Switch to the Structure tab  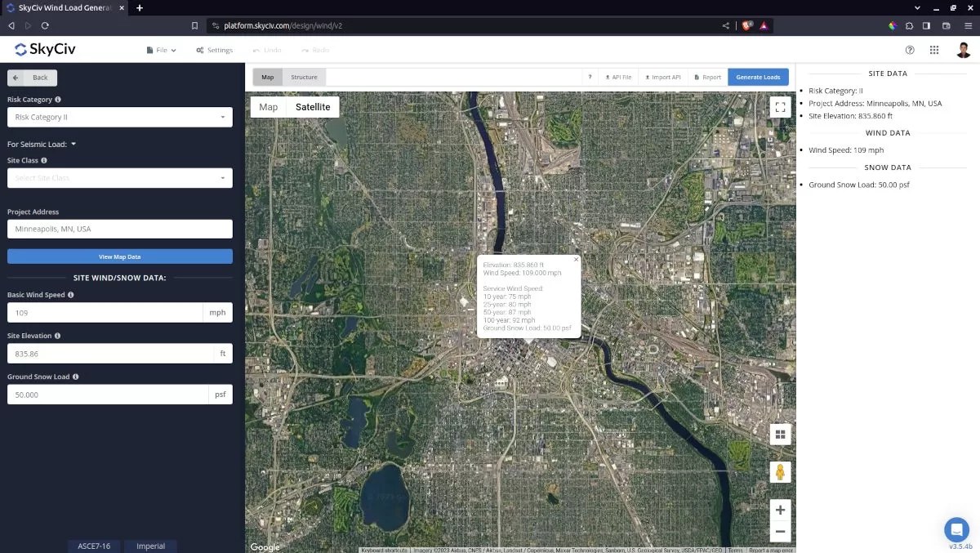pos(304,77)
